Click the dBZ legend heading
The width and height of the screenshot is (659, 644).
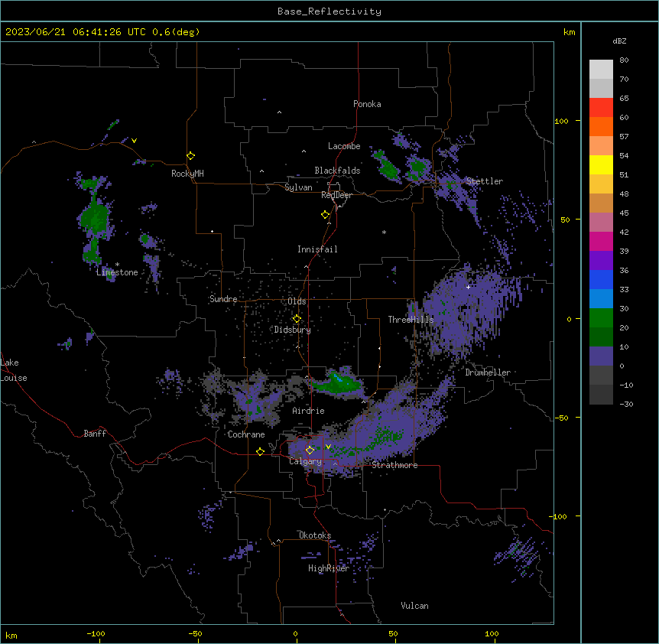619,41
